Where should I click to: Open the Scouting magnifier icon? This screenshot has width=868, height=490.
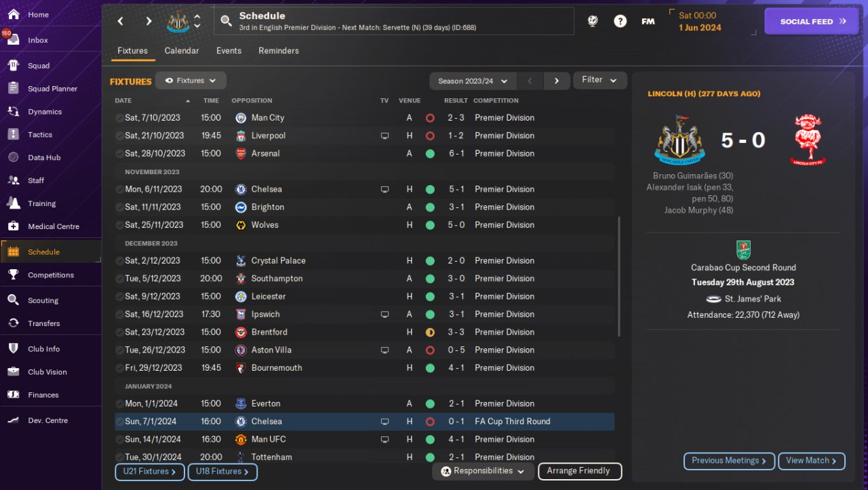13,300
